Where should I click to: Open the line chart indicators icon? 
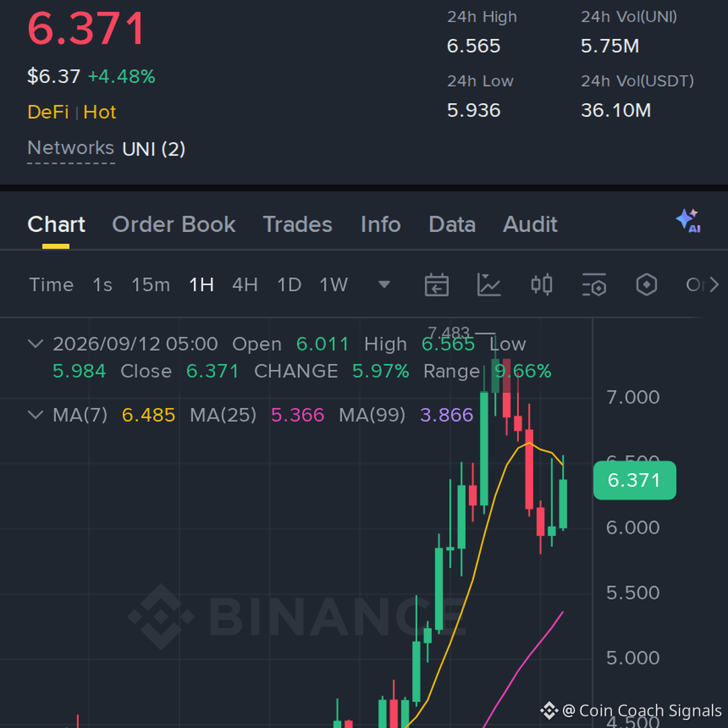coord(489,284)
